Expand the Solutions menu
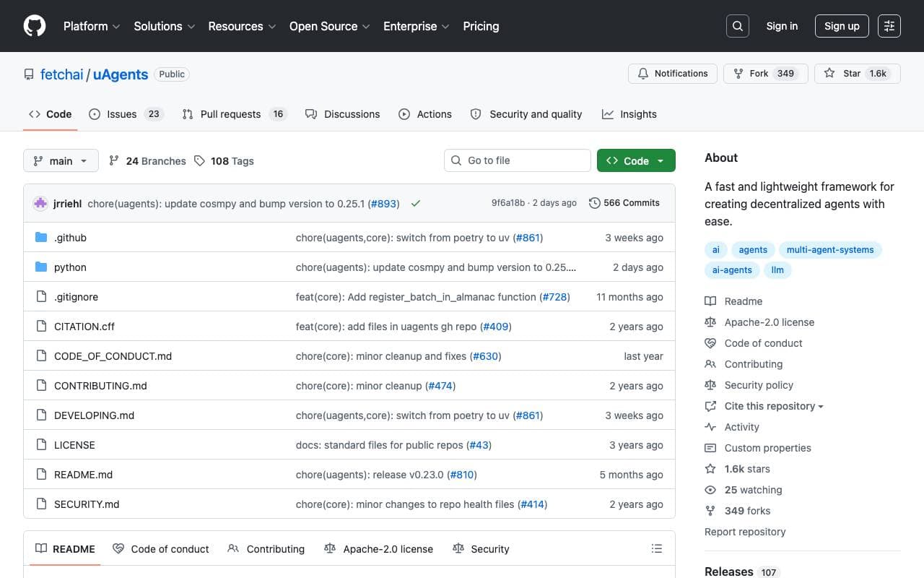The width and height of the screenshot is (924, 578). [x=165, y=26]
